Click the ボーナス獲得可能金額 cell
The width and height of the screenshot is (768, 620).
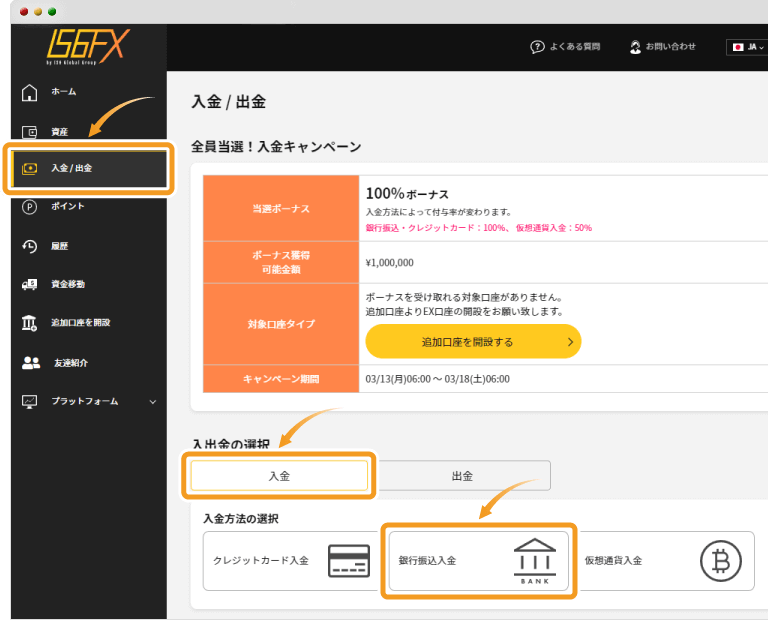click(281, 262)
